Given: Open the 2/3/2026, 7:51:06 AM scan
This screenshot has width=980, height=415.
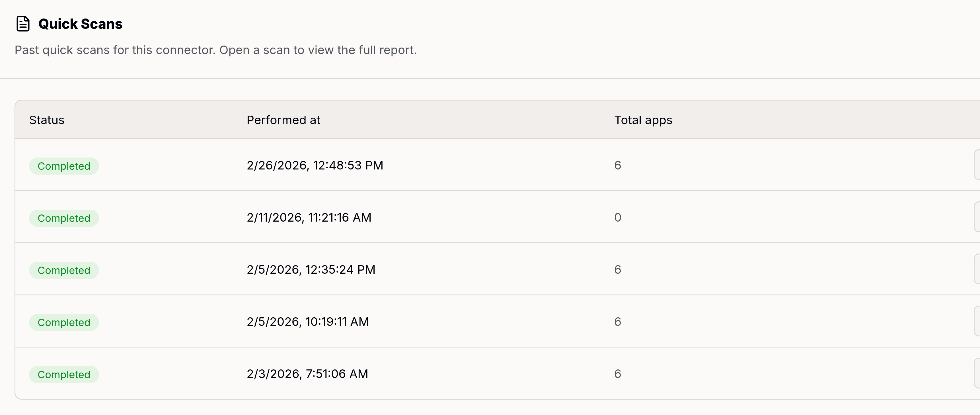Looking at the screenshot, I should pos(307,374).
